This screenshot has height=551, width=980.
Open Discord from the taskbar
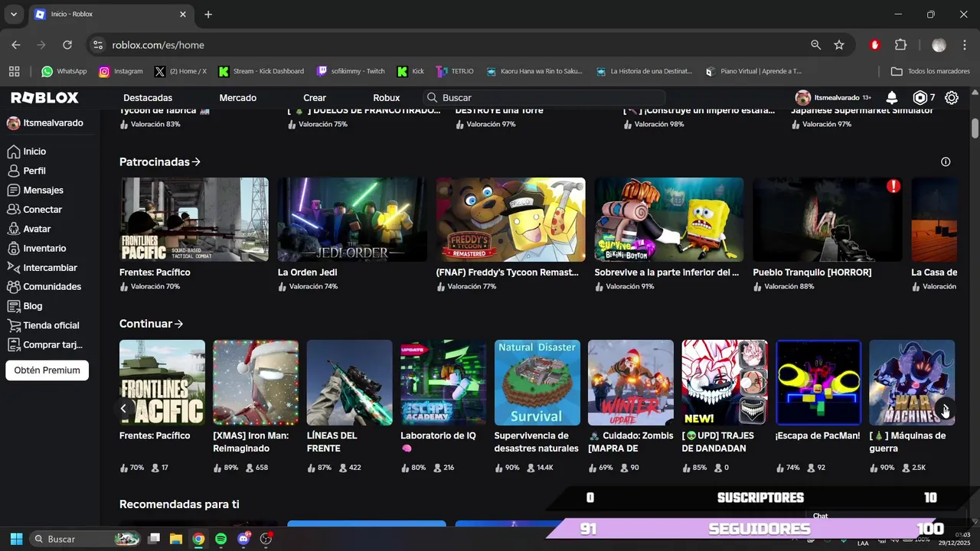(x=244, y=539)
